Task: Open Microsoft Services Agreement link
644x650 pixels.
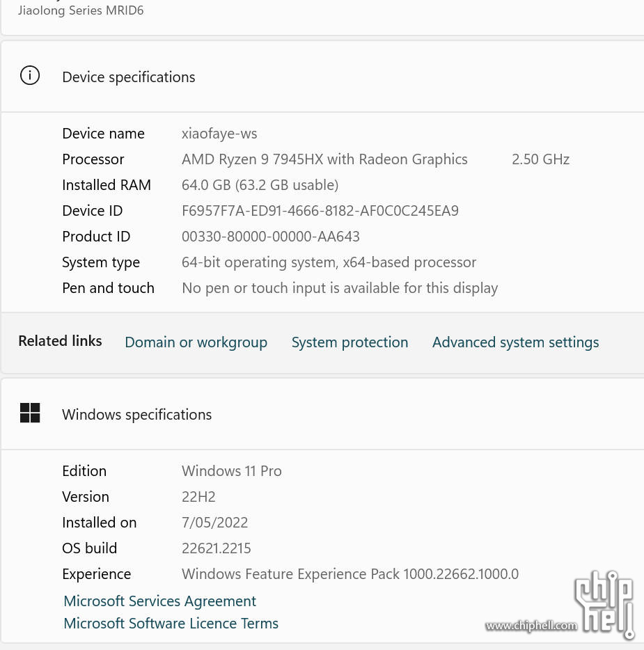Action: pyautogui.click(x=159, y=601)
